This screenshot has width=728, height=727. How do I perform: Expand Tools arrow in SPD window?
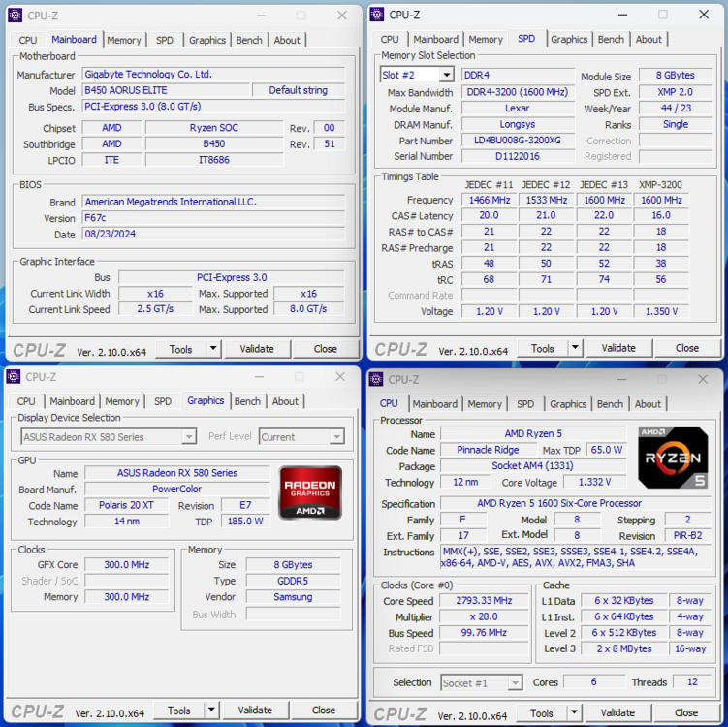point(575,348)
